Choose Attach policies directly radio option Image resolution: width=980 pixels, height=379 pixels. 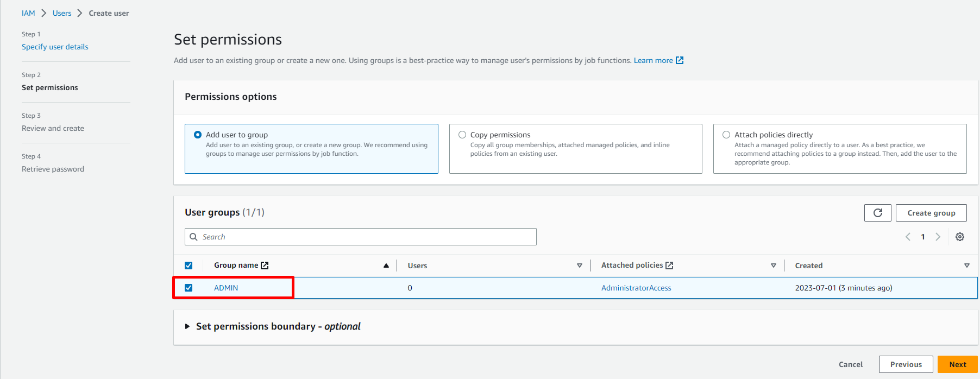(726, 135)
